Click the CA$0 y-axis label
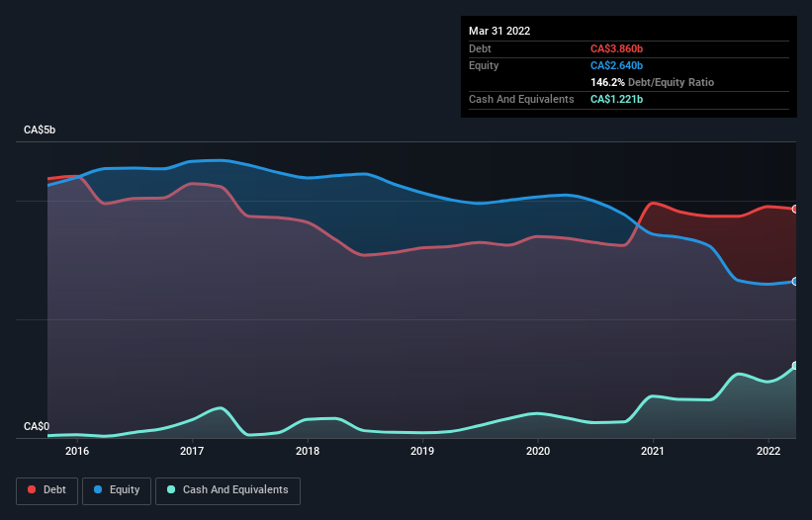This screenshot has height=520, width=812. [37, 426]
